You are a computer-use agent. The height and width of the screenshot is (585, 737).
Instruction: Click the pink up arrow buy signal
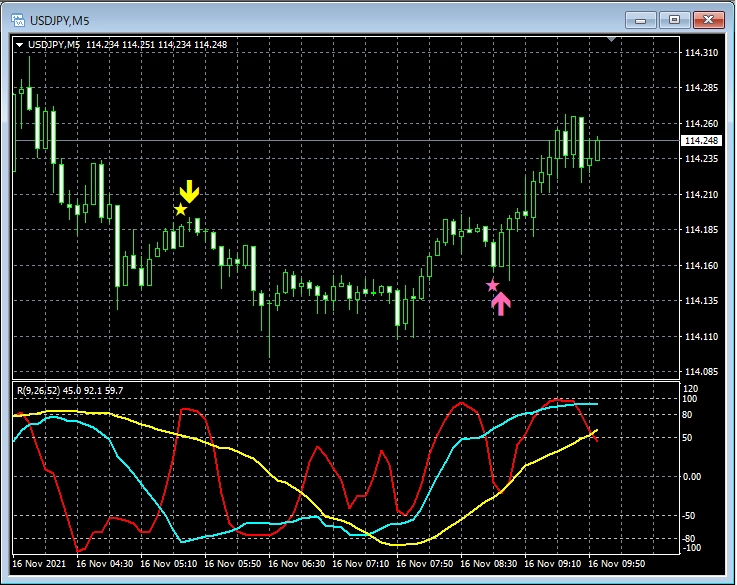pyautogui.click(x=501, y=303)
